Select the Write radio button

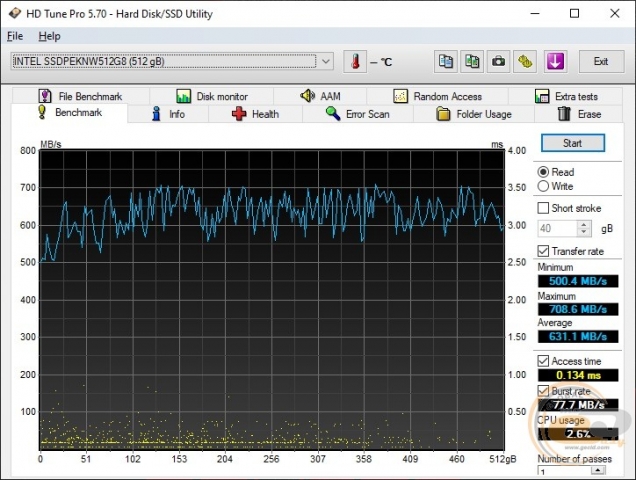tap(543, 186)
